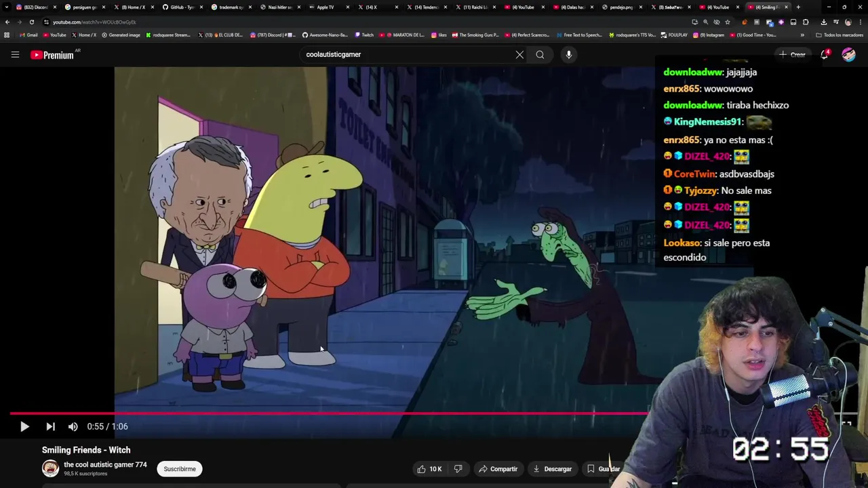Open the FOULPLAY bookmark
Viewport: 868px width, 488px height.
coord(675,35)
